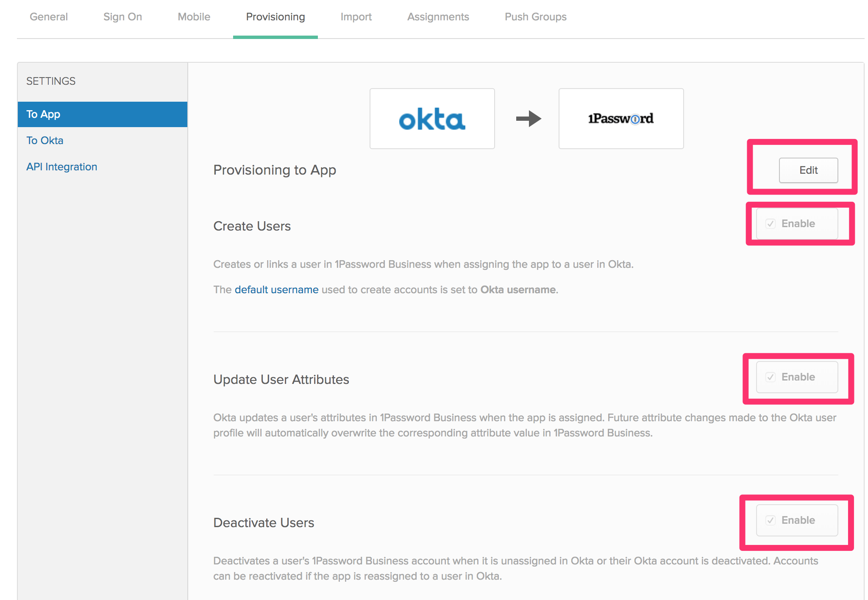Image resolution: width=868 pixels, height=600 pixels.
Task: Open To Okta settings
Action: point(45,141)
